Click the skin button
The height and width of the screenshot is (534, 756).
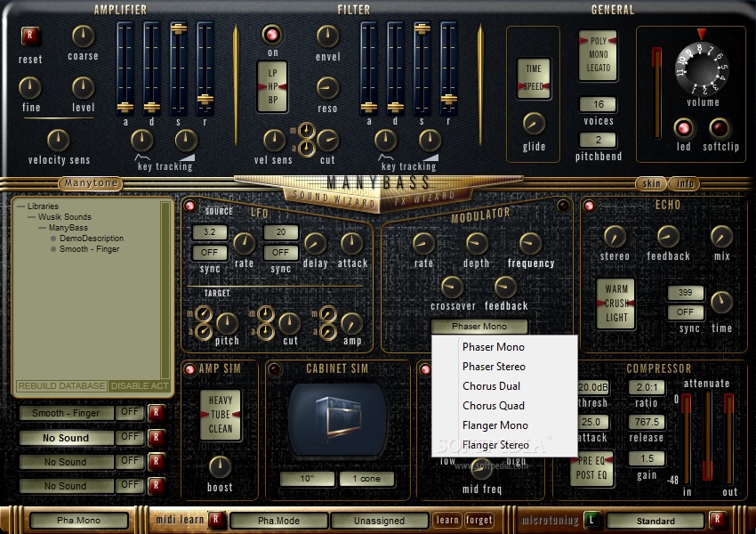point(651,183)
